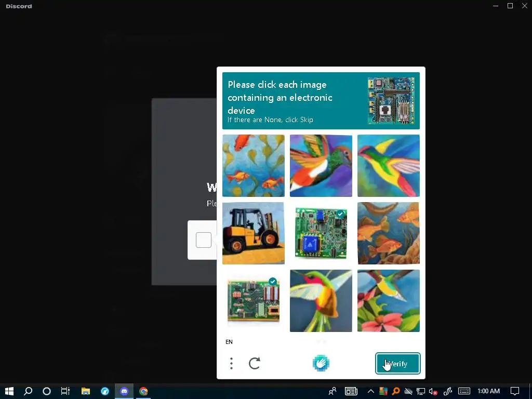Click the hummingbird with pink flowers tile

tap(389, 301)
